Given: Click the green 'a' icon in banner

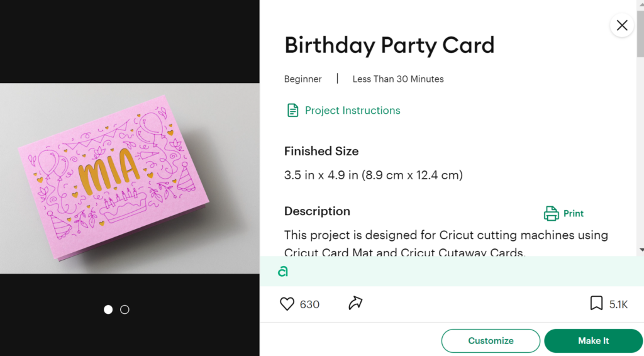Looking at the screenshot, I should (x=283, y=272).
